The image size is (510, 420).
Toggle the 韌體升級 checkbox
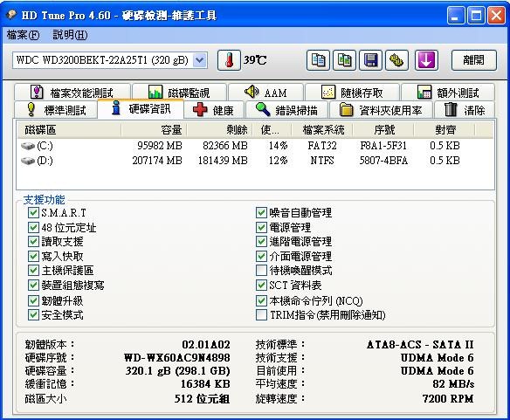point(33,300)
